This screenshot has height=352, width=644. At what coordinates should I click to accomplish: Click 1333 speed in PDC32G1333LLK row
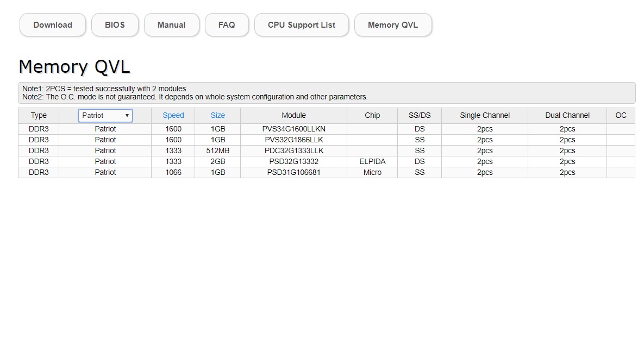173,150
